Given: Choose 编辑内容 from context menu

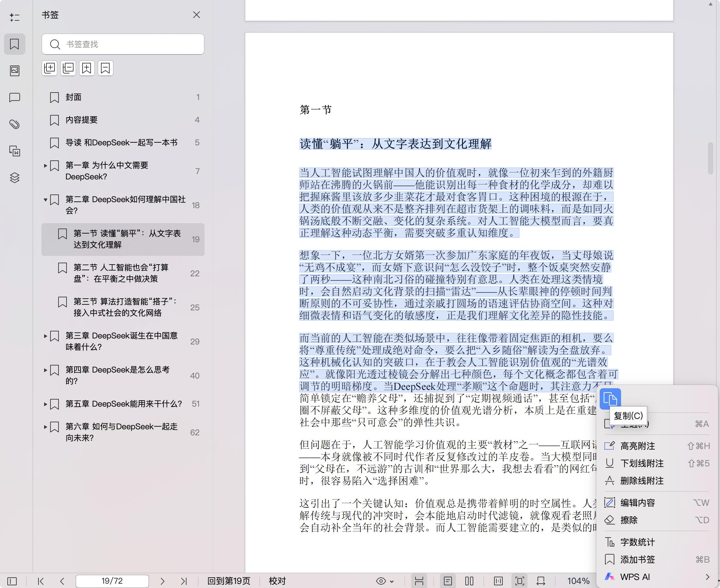Looking at the screenshot, I should pos(656,503).
